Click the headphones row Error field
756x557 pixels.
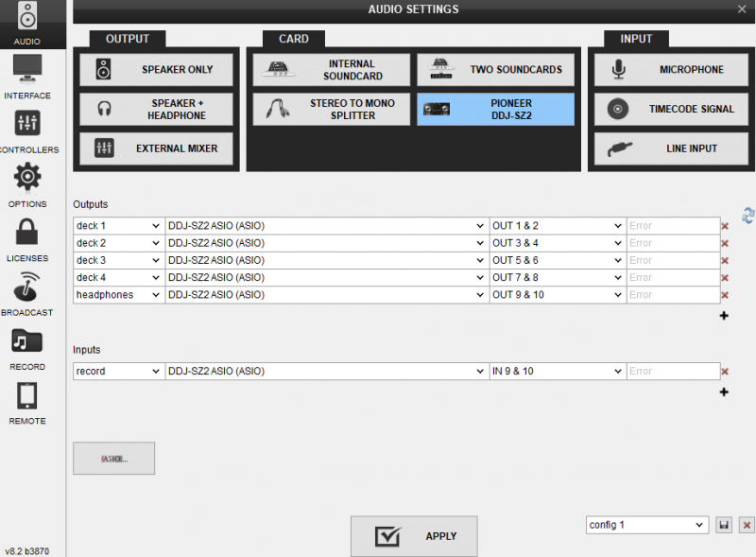(x=673, y=295)
